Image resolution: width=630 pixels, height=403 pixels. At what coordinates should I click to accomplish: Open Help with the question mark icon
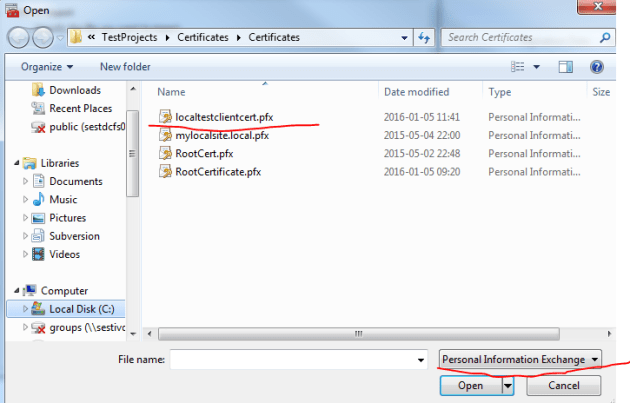597,67
